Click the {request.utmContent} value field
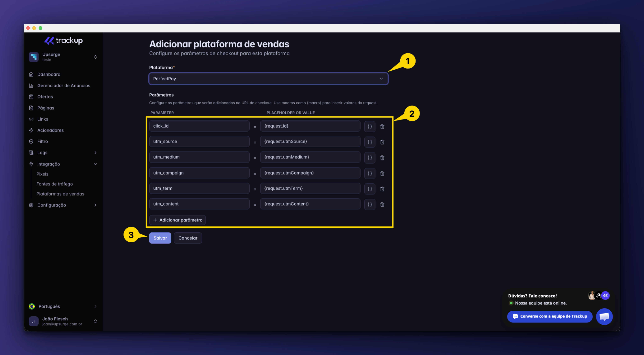This screenshot has height=355, width=644. 310,204
